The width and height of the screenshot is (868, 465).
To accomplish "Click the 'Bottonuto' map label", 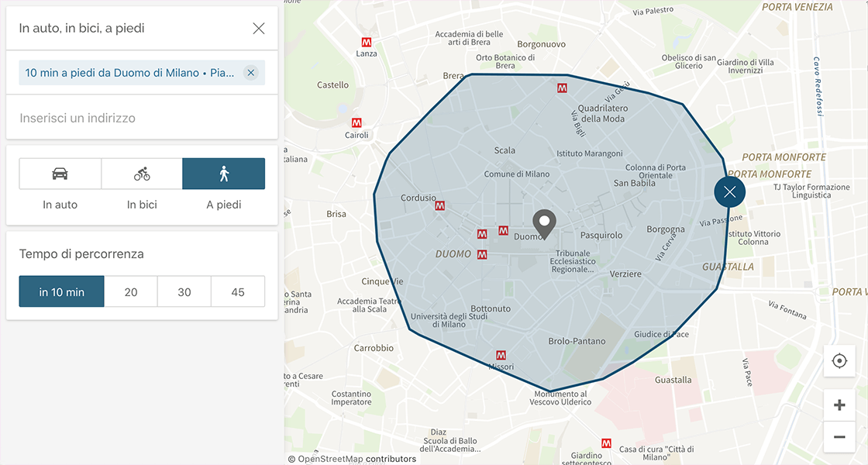I will point(491,309).
